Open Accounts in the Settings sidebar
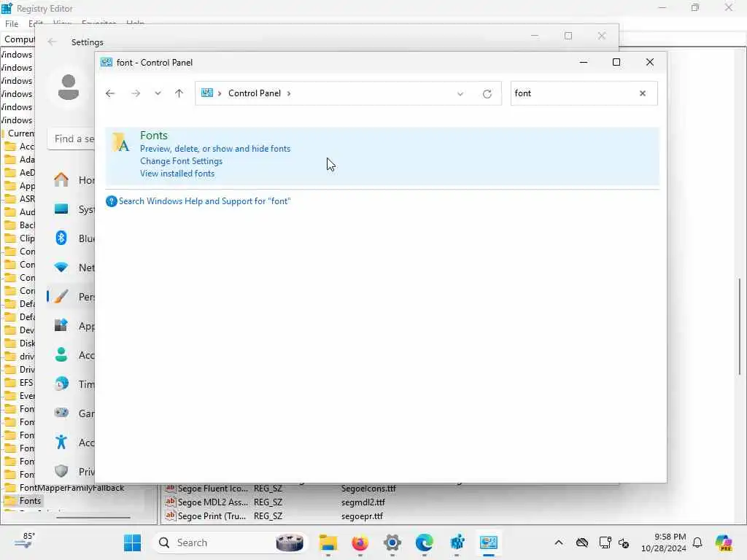Screen dimensions: 747x560 click(x=71, y=355)
